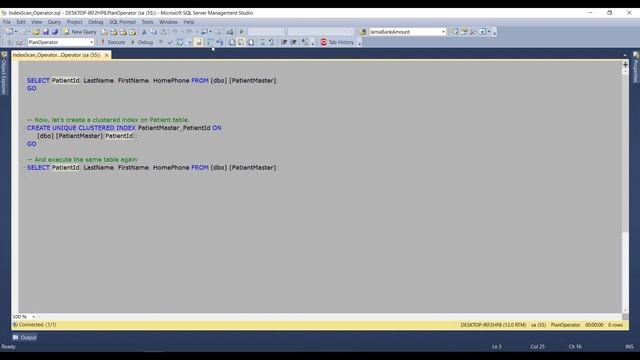Image resolution: width=640 pixels, height=360 pixels.
Task: Open the Query menu
Action: [x=54, y=22]
